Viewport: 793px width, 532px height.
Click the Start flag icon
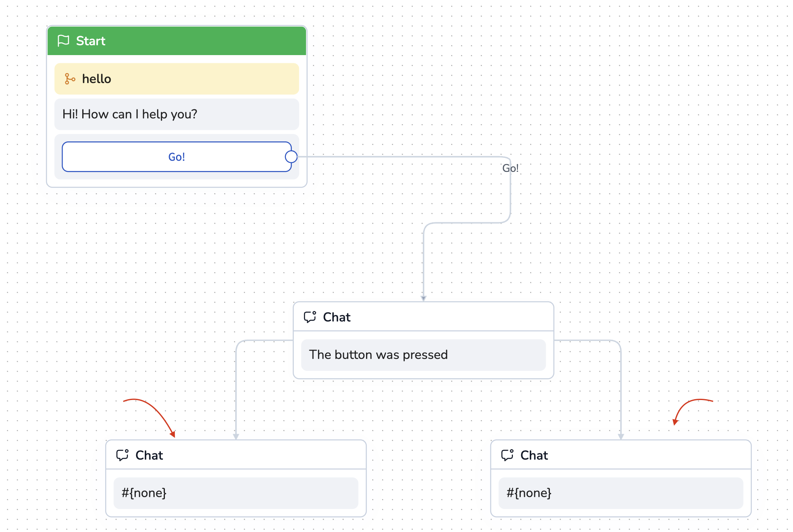pos(63,41)
